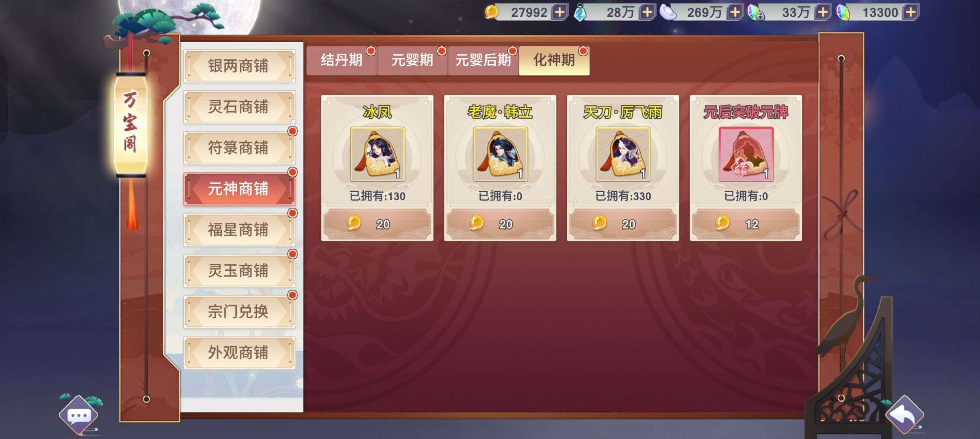Open the 外观商铺 shop

point(239,353)
